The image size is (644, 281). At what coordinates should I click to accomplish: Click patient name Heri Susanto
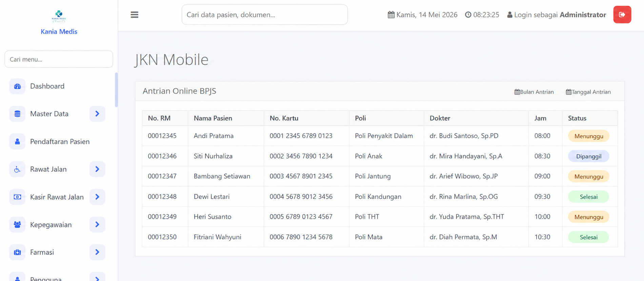[x=213, y=217]
